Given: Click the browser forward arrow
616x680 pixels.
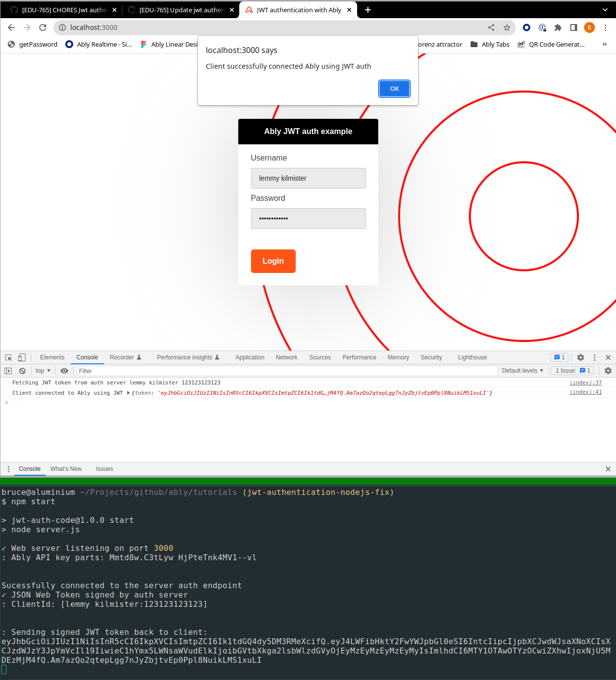Looking at the screenshot, I should 27,27.
